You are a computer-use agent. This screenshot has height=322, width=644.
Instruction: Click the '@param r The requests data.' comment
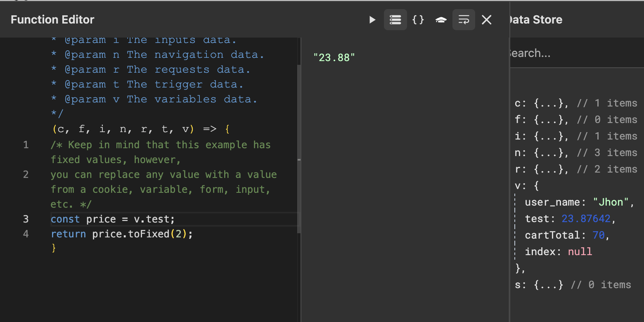[150, 70]
